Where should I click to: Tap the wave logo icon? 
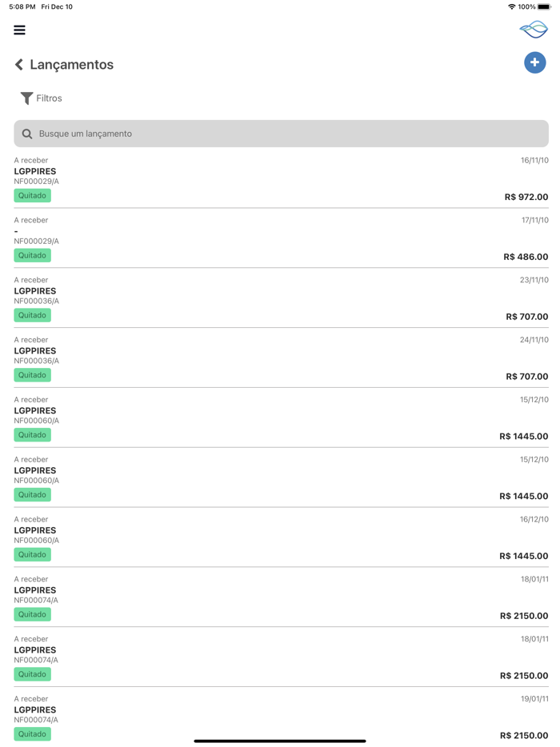coord(534,30)
